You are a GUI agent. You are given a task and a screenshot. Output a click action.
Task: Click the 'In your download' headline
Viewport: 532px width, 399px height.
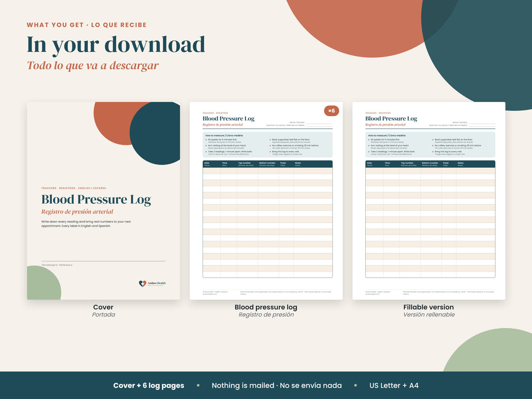click(116, 44)
